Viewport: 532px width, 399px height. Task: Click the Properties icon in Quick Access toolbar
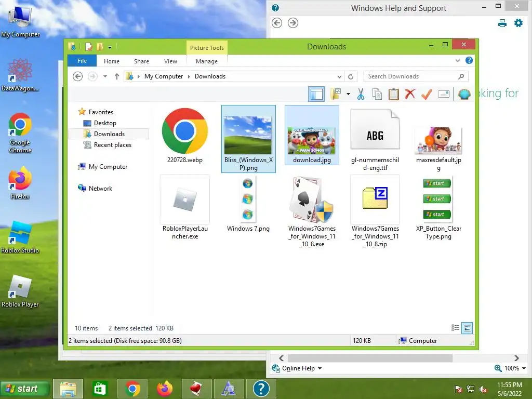tap(88, 47)
